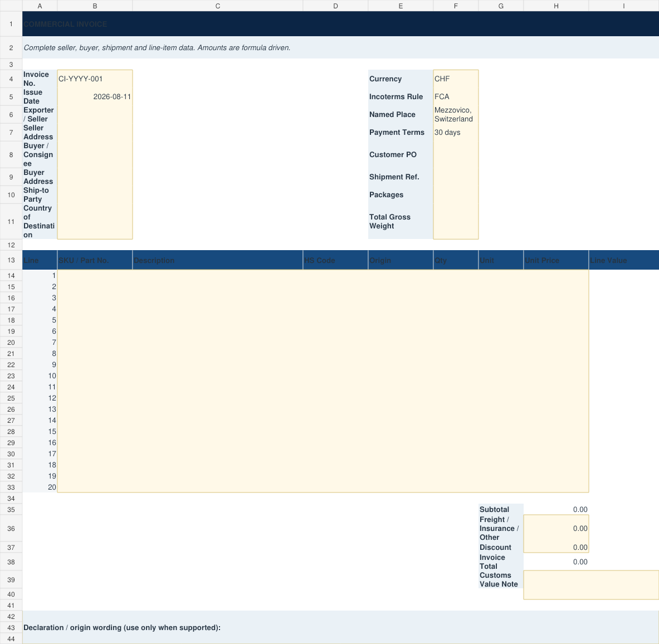Click the Buyer Address input cell
The height and width of the screenshot is (644, 659).
tap(95, 177)
